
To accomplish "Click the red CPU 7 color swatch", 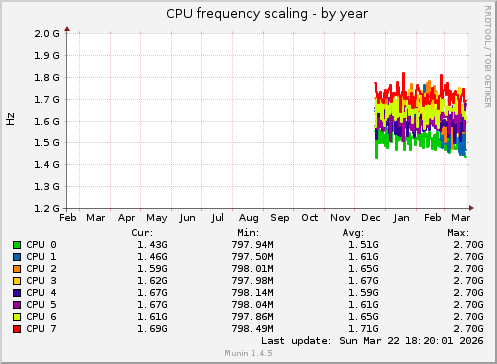I will click(17, 329).
